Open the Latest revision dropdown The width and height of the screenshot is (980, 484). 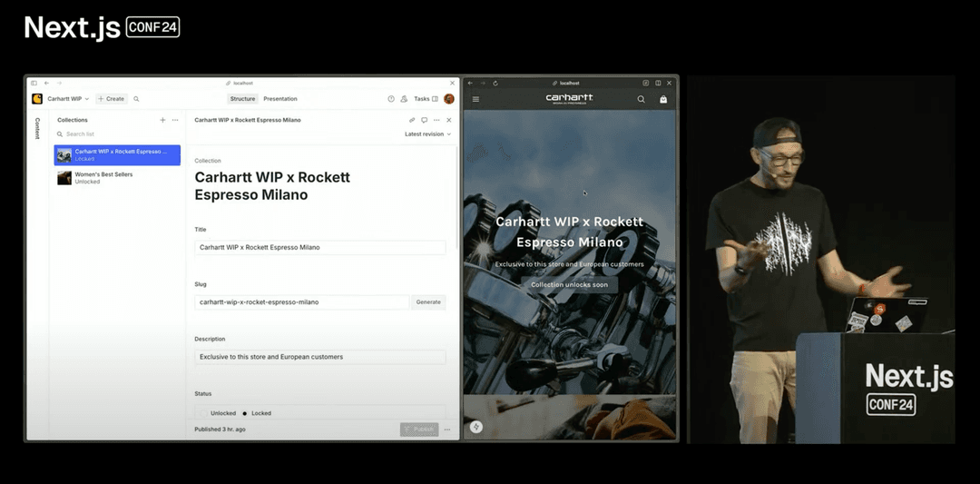pyautogui.click(x=427, y=133)
